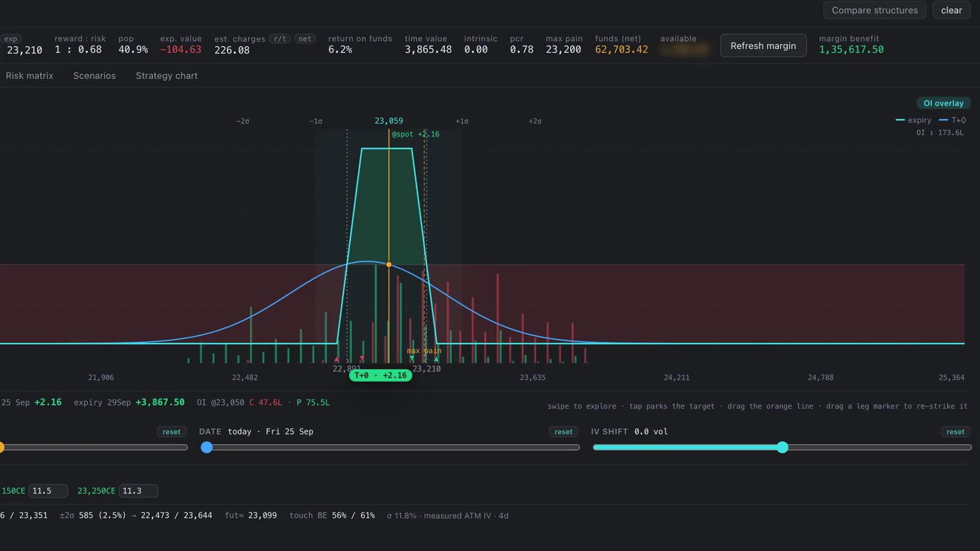The width and height of the screenshot is (980, 551).
Task: Click the Compare structures button
Action: point(875,10)
